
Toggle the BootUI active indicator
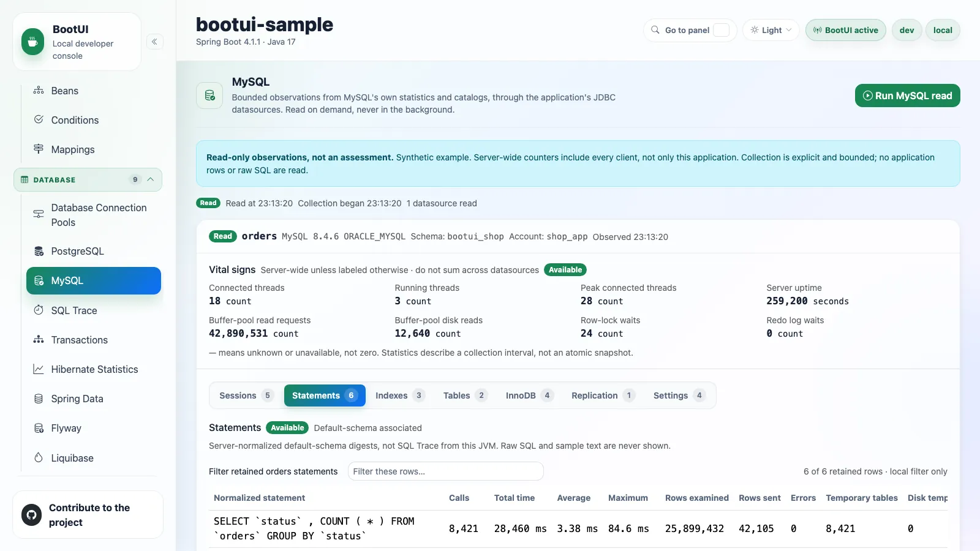point(845,30)
